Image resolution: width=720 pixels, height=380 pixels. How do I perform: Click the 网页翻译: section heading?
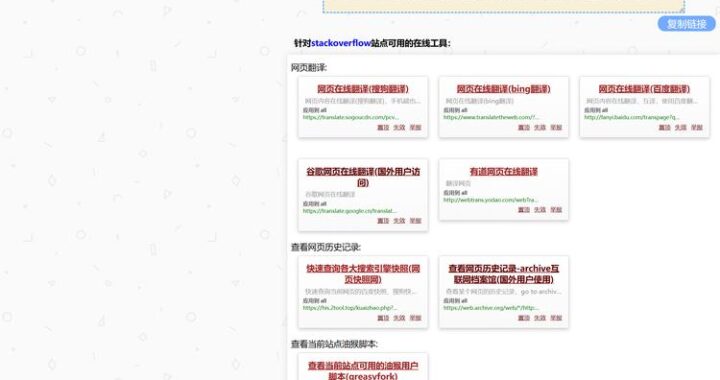309,68
